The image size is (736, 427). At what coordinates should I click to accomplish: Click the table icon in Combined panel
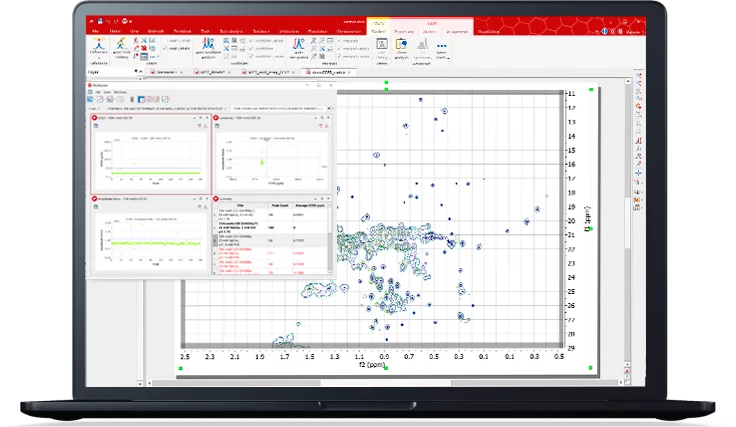pyautogui.click(x=217, y=126)
